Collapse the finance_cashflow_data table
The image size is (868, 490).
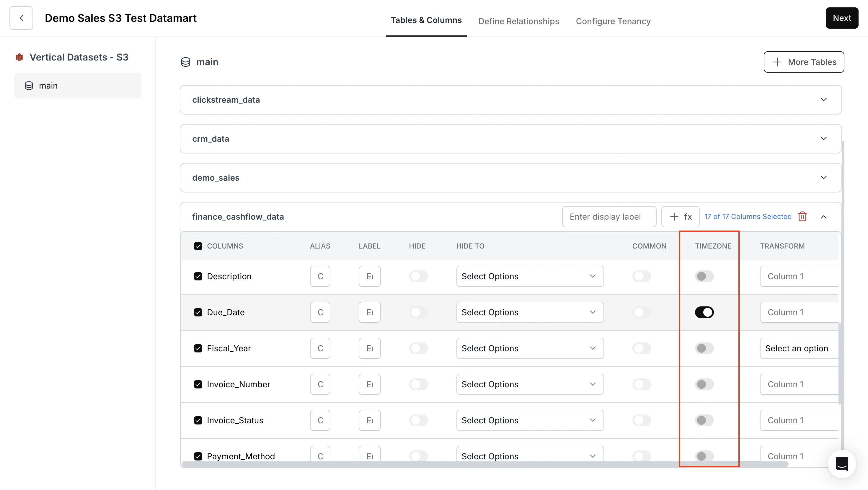pos(823,217)
